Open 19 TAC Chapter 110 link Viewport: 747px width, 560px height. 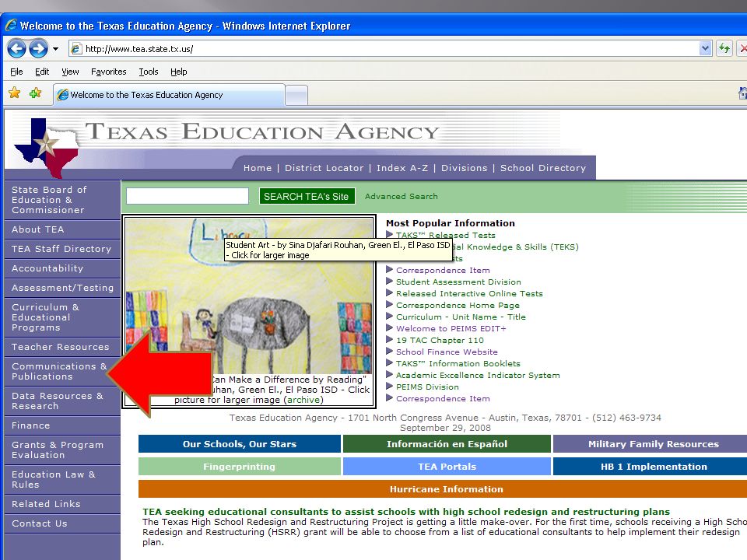[x=440, y=341]
